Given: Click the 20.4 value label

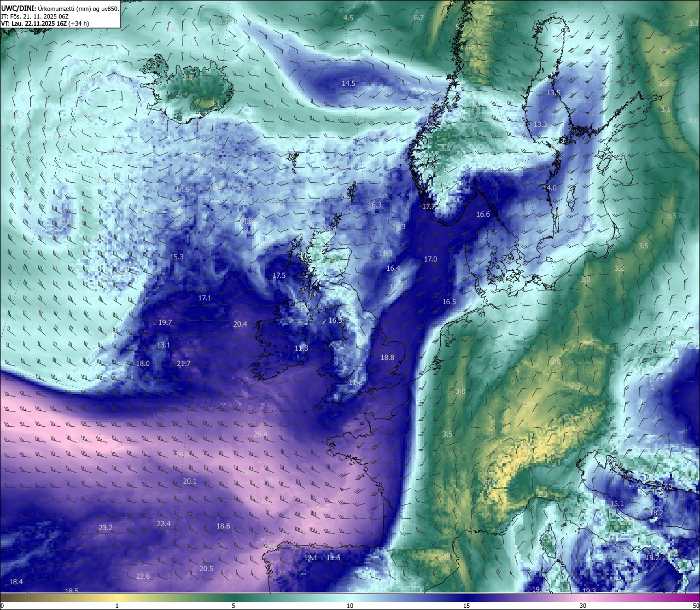Looking at the screenshot, I should 240,324.
